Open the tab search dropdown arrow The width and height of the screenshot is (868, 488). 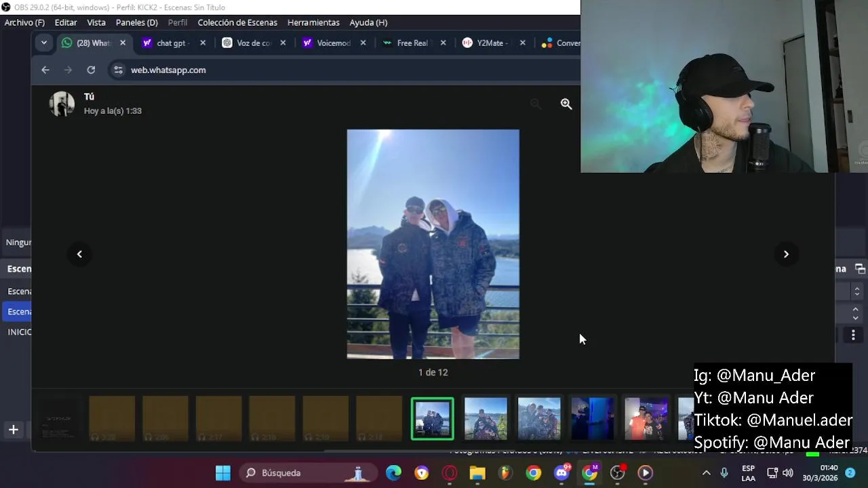43,43
